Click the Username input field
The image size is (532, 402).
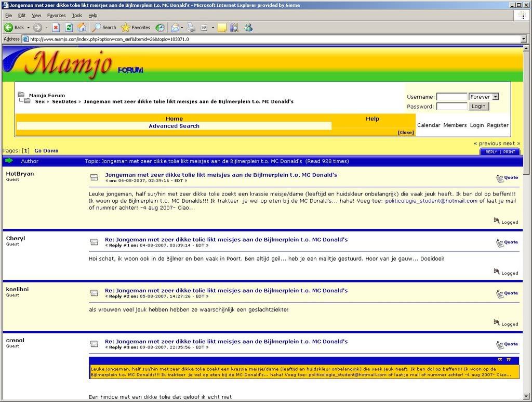451,97
